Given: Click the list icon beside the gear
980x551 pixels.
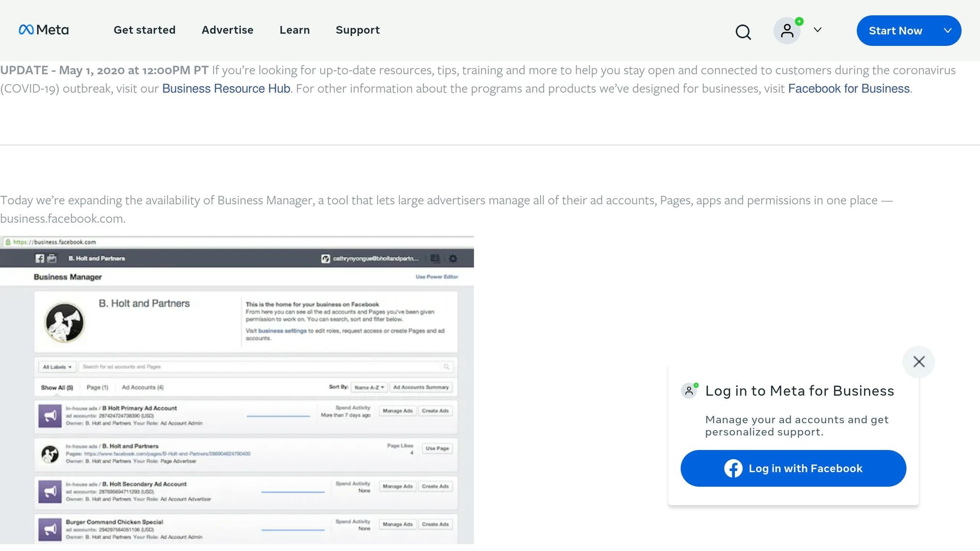Looking at the screenshot, I should [x=434, y=258].
